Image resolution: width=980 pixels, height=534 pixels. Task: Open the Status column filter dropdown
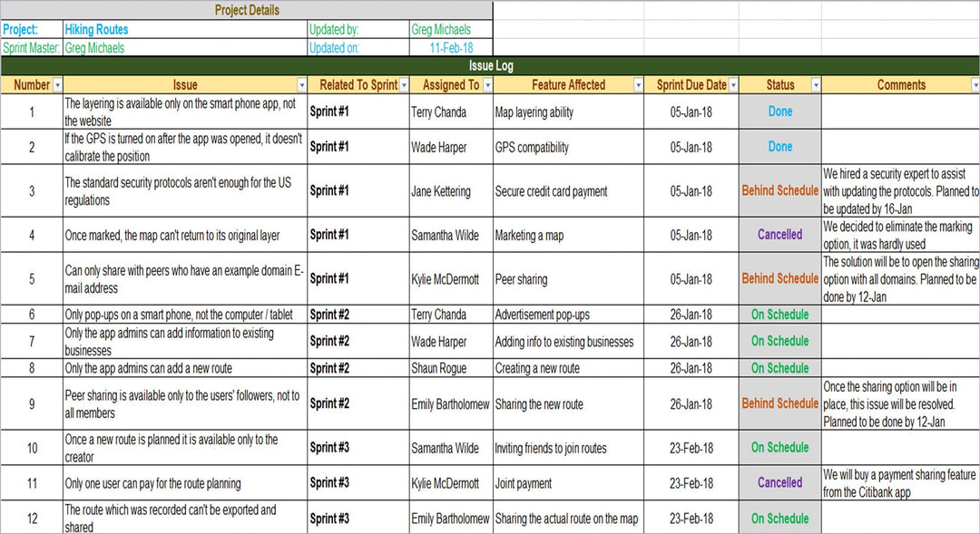815,85
